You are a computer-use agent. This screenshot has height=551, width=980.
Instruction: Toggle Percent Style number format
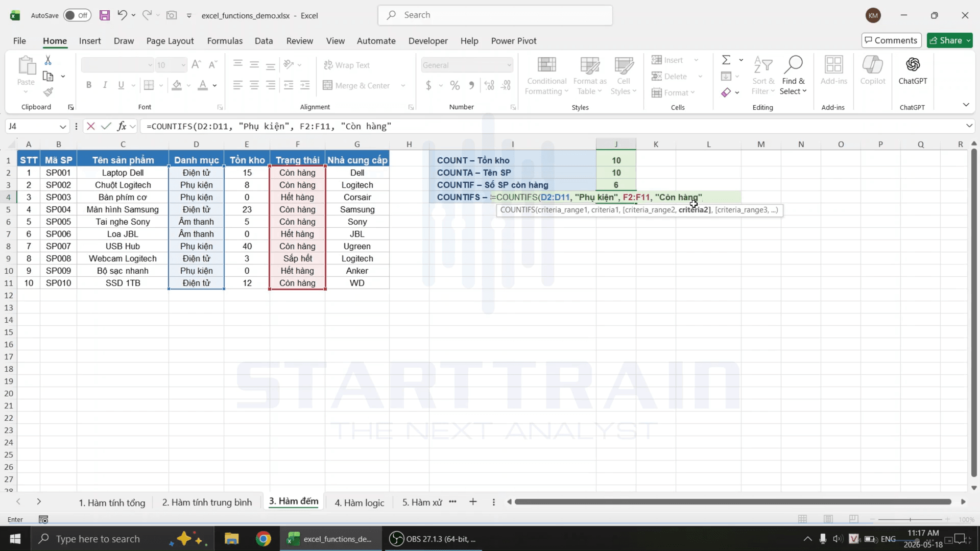coord(455,85)
